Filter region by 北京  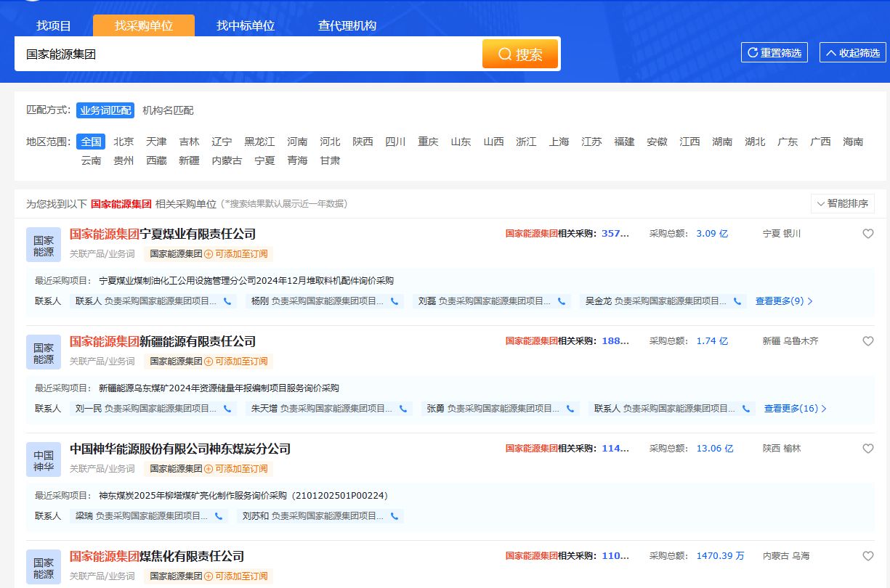point(124,142)
